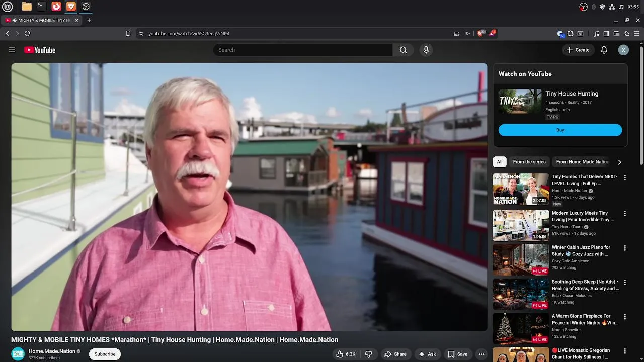Open Modern Luxury Meets Tiny Living title
Viewport: 644px width, 362px height.
(583, 216)
